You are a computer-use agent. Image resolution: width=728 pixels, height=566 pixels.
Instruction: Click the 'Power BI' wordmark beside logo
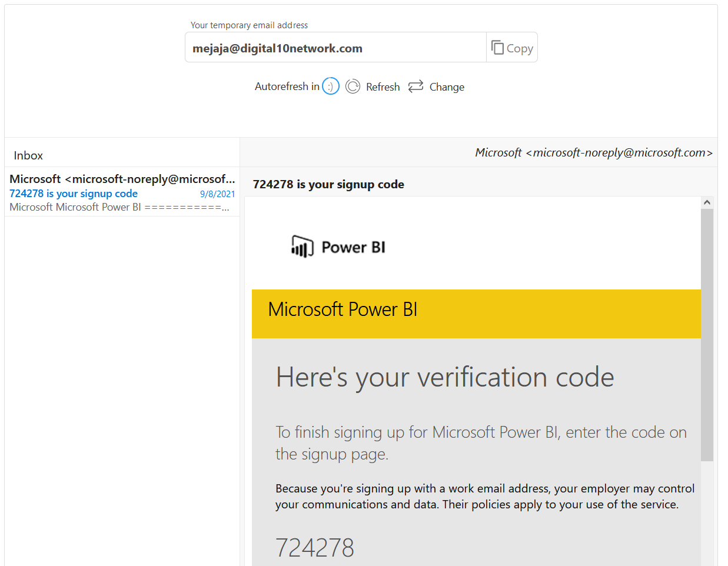[353, 247]
